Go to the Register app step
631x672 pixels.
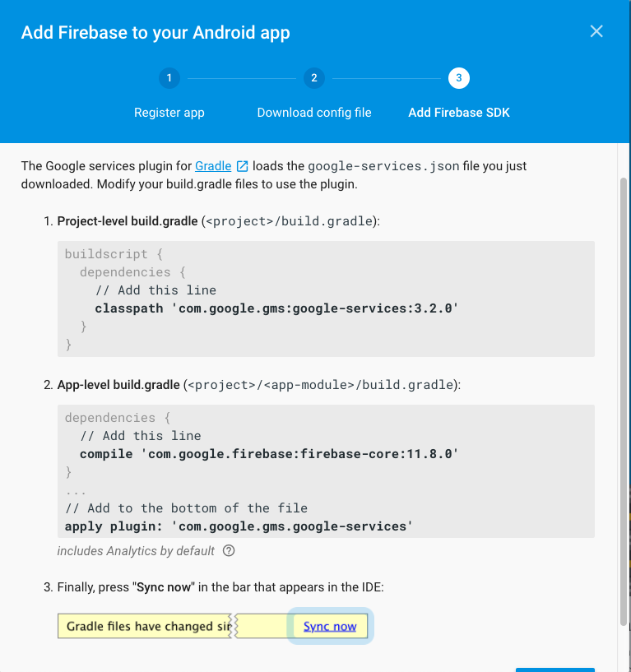click(169, 113)
